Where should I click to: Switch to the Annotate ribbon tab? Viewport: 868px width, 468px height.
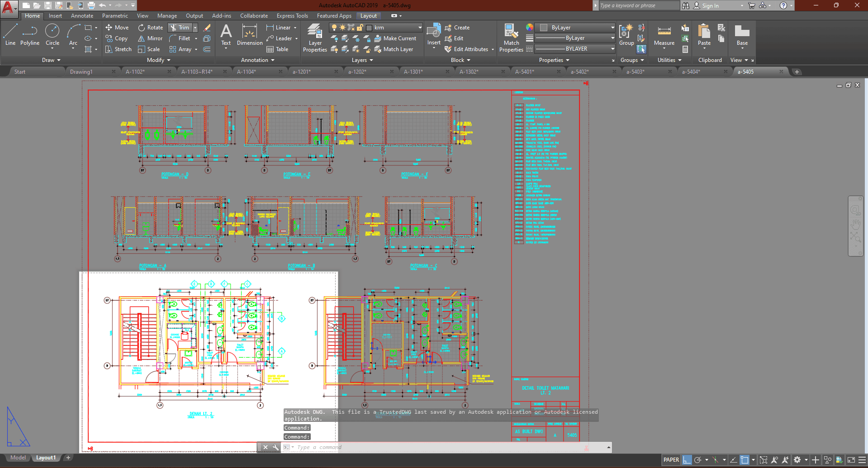[x=82, y=16]
